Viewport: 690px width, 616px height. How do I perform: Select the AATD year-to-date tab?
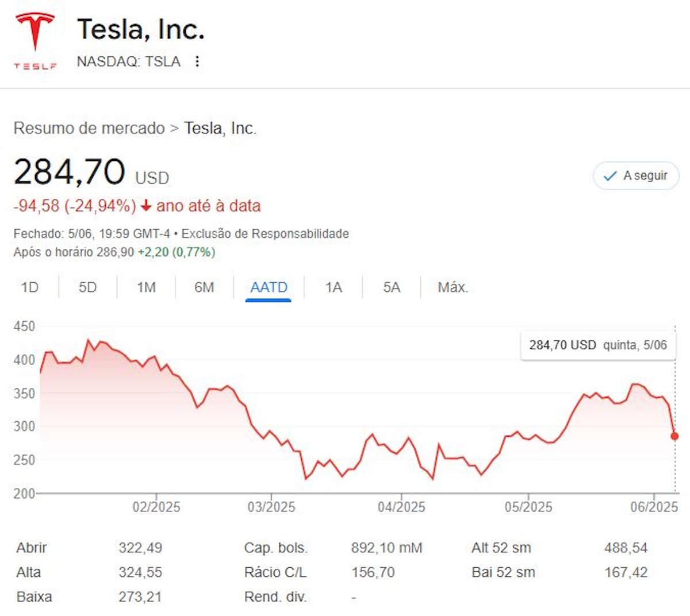(x=269, y=287)
